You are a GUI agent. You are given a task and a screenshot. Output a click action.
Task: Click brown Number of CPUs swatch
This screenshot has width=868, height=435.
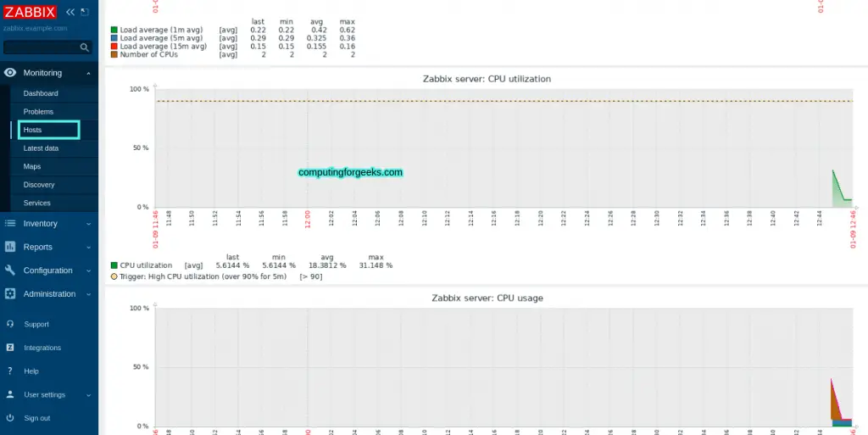coord(114,55)
